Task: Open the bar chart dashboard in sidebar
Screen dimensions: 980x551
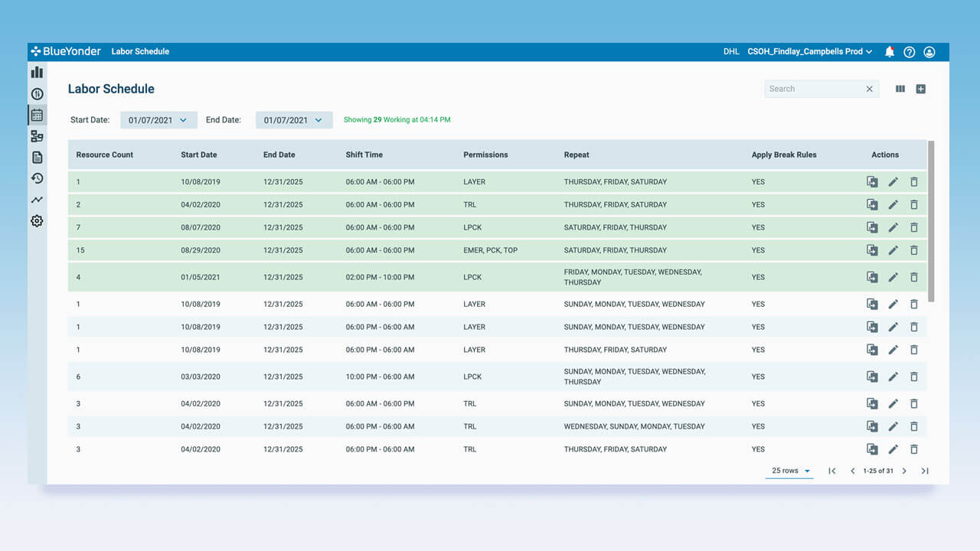Action: (x=37, y=73)
